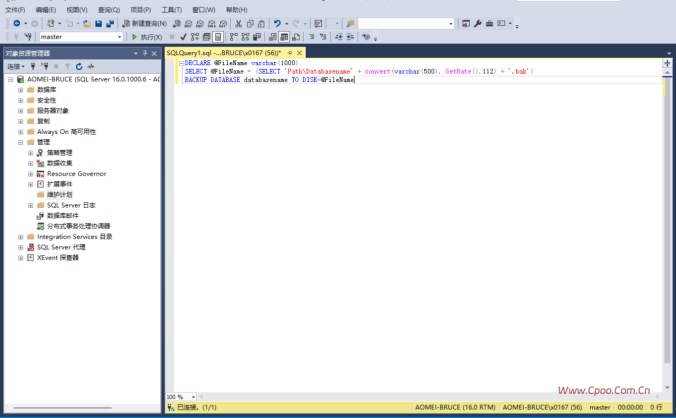Click the decrease indent icon
The width and height of the screenshot is (676, 418).
[x=338, y=37]
